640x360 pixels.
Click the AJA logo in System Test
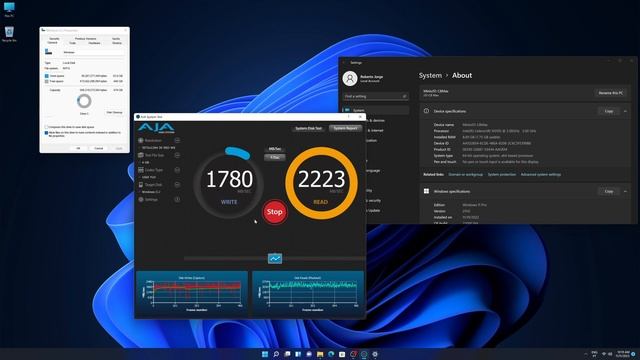[156, 128]
